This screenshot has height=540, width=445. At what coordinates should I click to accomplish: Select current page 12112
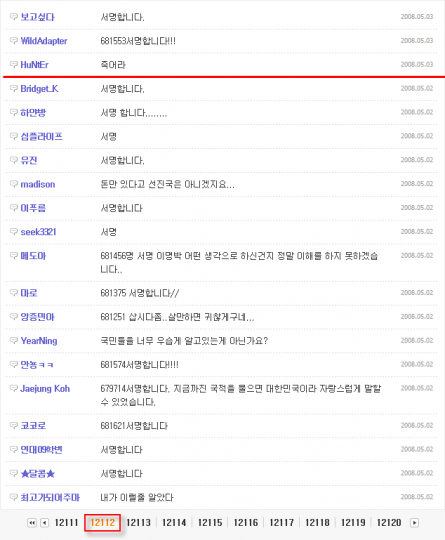coord(103,523)
